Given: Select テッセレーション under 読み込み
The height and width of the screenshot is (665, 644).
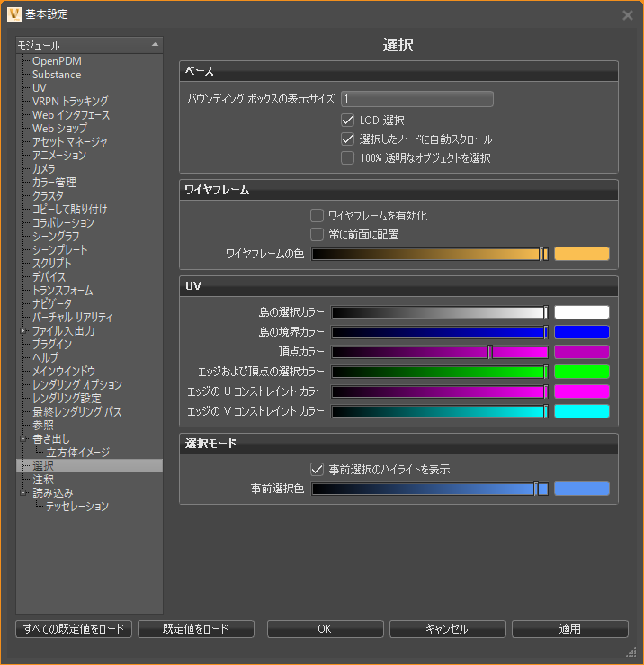Looking at the screenshot, I should click(77, 507).
